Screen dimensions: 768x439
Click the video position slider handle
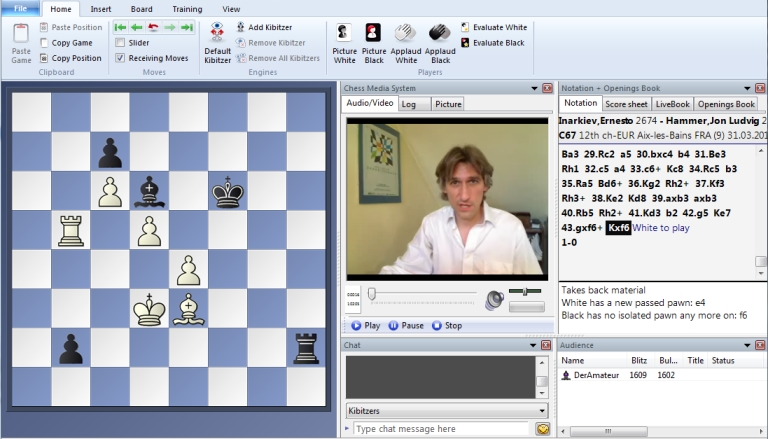pyautogui.click(x=372, y=293)
